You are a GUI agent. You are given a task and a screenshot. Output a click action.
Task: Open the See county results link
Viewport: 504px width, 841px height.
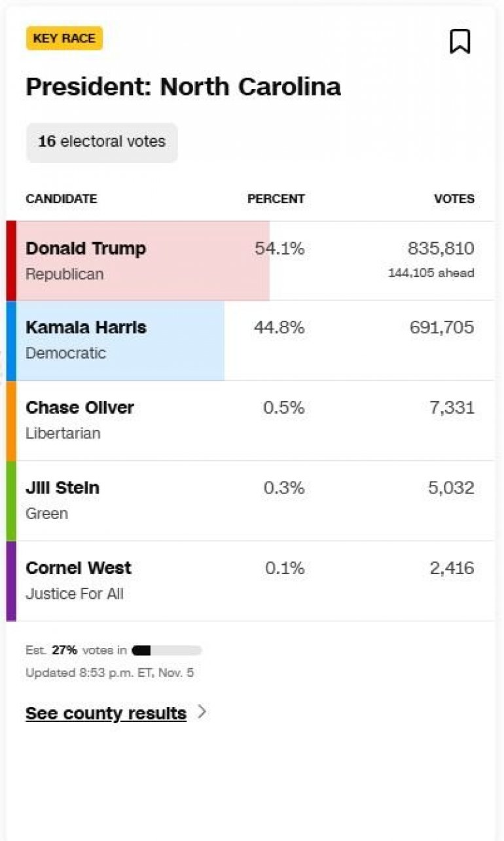pyautogui.click(x=106, y=713)
